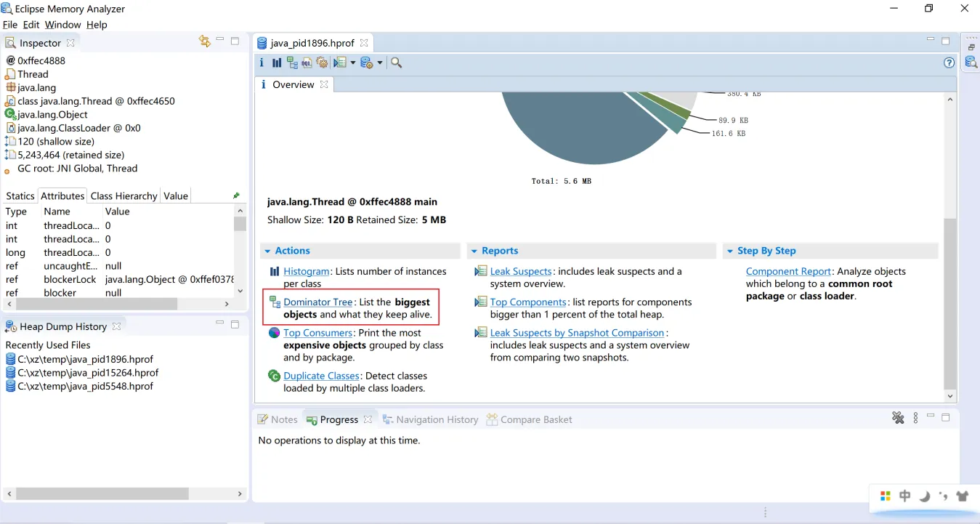Viewport: 980px width, 524px height.
Task: Open the OQL query editor icon
Action: (307, 63)
